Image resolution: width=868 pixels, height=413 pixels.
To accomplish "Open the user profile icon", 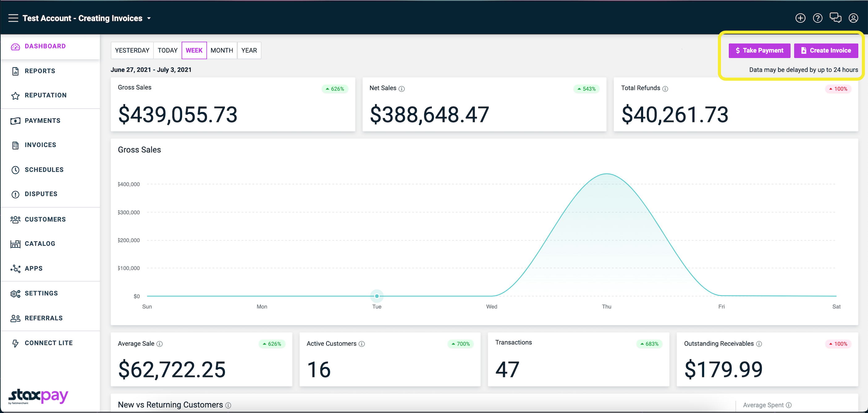I will click(x=853, y=18).
